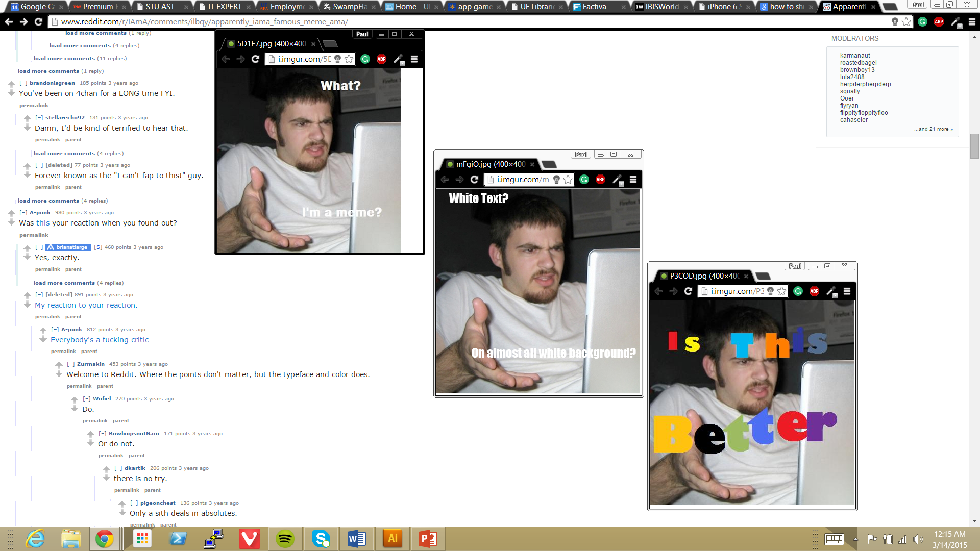Viewport: 980px width, 551px height.
Task: Click the AdBlock Plus icon in main toolbar
Action: [x=939, y=22]
